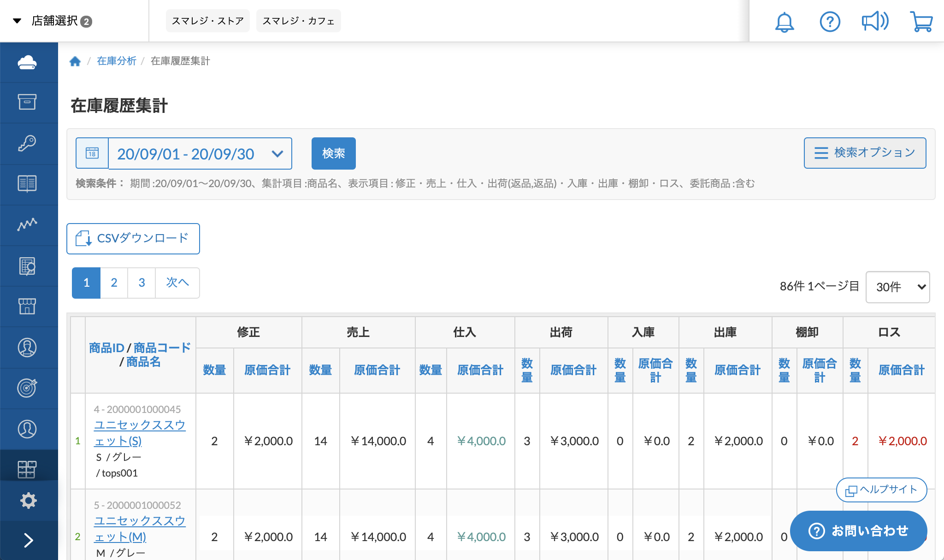
Task: Open the shopping cart icon
Action: 921,22
